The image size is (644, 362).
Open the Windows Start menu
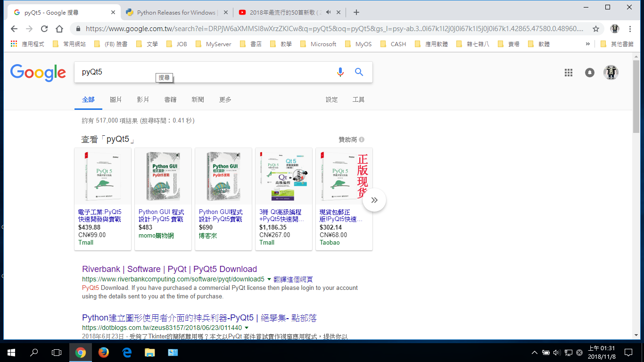click(x=11, y=352)
